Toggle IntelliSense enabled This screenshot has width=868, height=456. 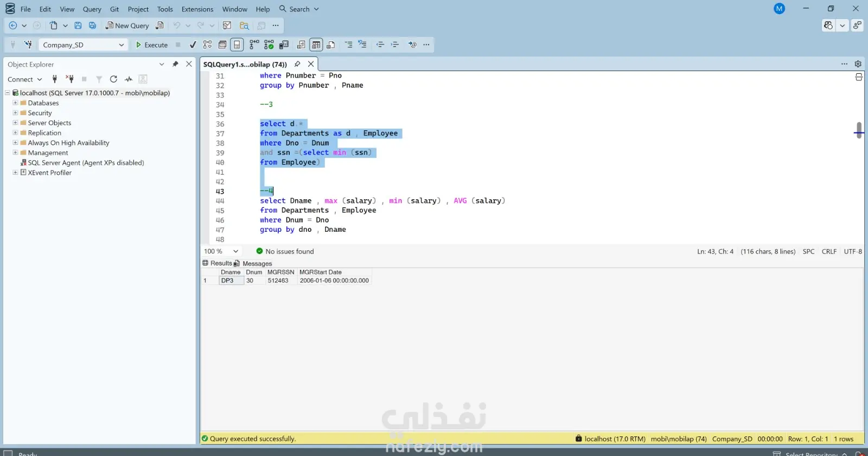(237, 45)
